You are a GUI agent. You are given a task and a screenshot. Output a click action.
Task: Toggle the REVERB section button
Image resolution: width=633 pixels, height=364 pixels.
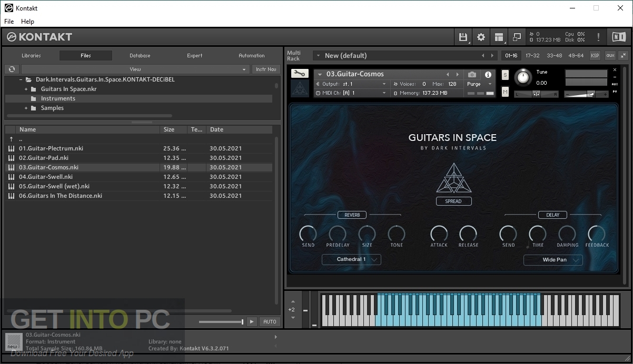point(352,215)
